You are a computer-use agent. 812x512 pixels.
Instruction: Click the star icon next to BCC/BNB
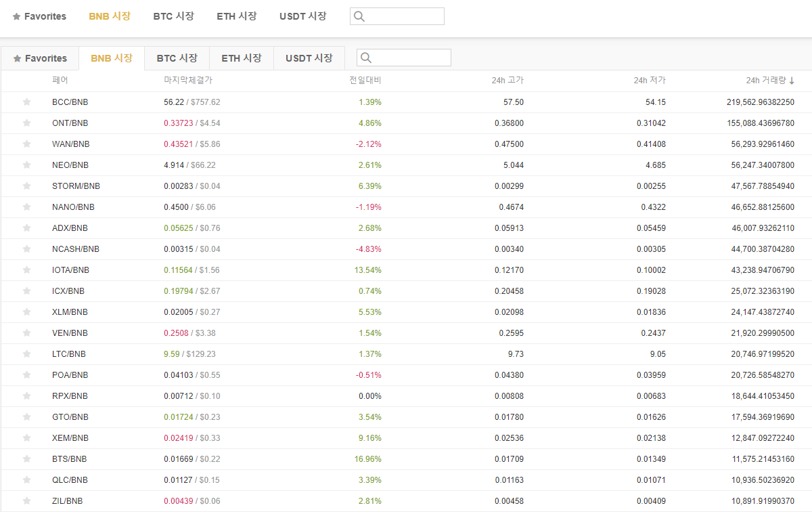pos(26,102)
